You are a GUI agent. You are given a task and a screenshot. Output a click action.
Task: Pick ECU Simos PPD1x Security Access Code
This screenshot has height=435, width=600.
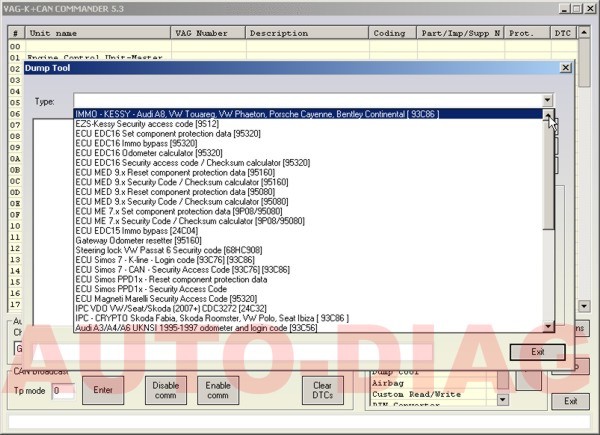point(308,289)
